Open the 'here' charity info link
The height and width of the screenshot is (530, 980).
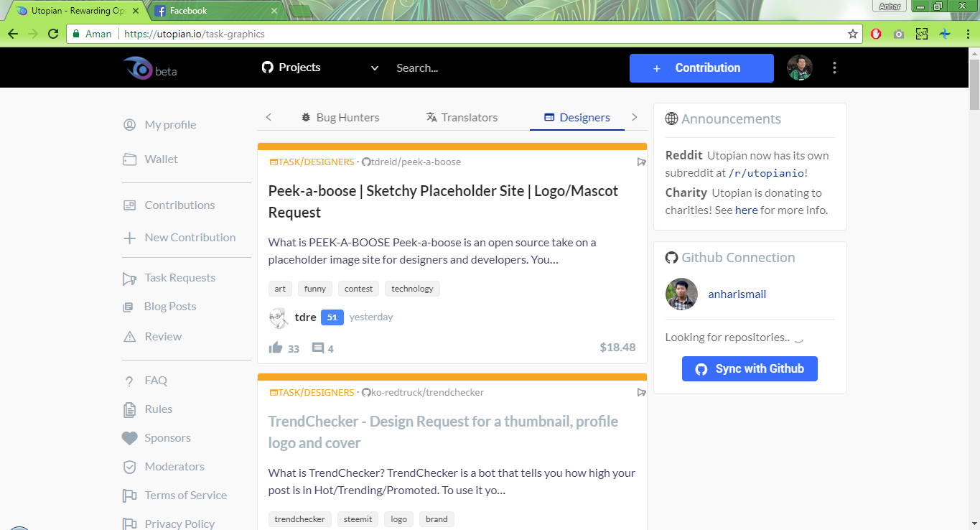(746, 210)
